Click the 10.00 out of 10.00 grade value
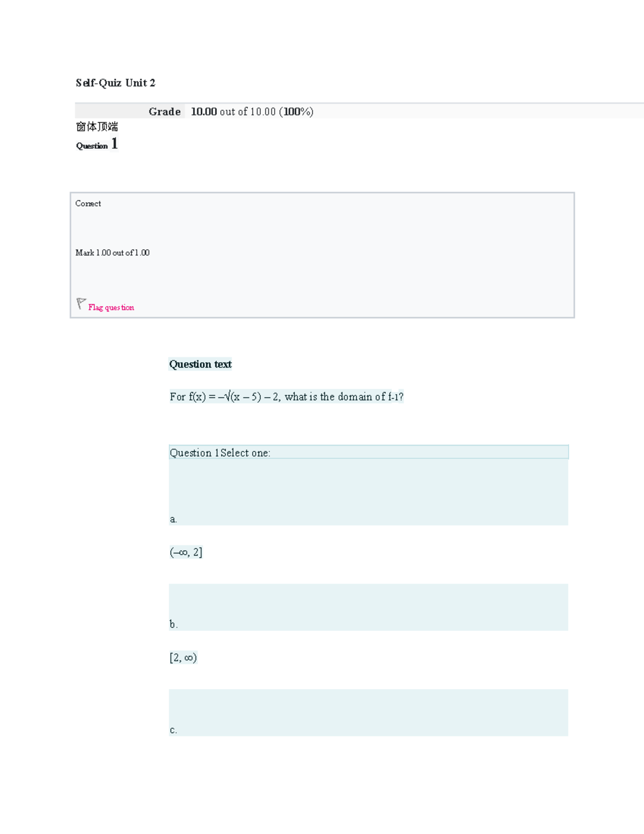644x834 pixels. [x=252, y=112]
